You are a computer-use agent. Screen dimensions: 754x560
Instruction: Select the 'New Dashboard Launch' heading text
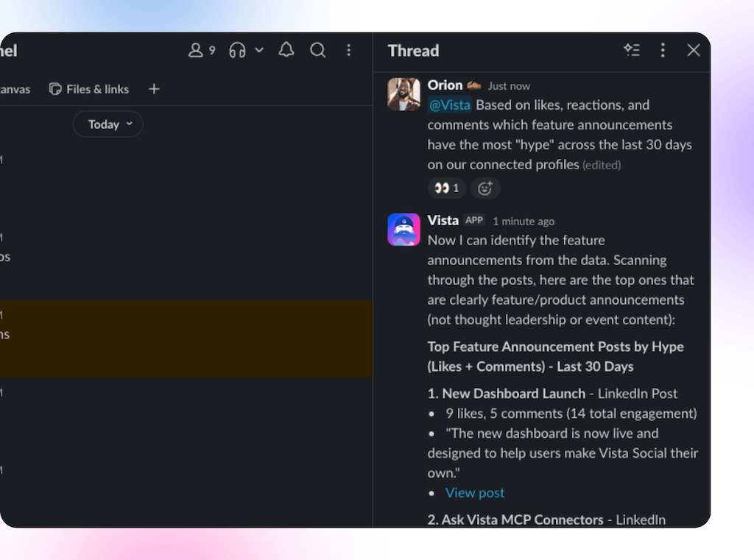point(513,393)
